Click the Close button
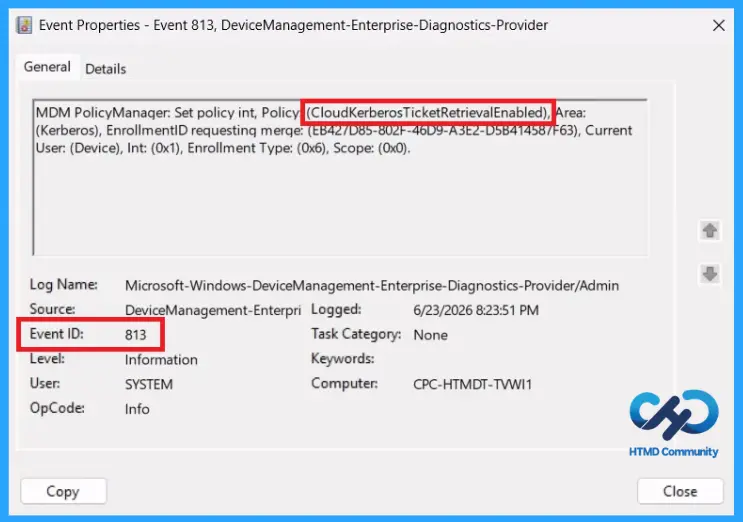743x522 pixels. [680, 491]
